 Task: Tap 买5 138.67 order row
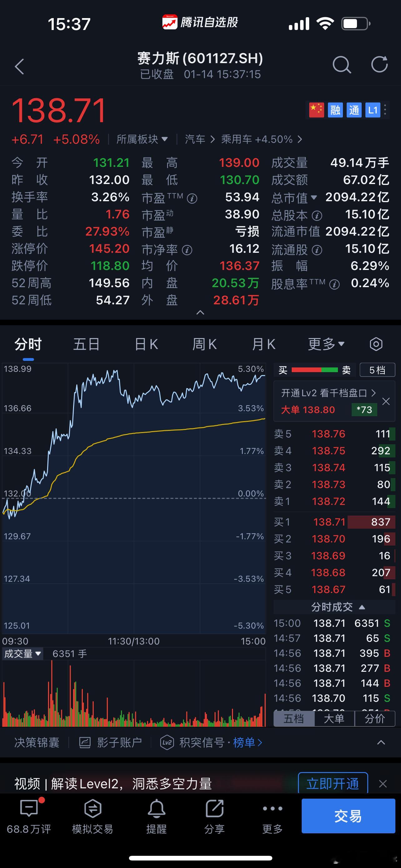[335, 589]
